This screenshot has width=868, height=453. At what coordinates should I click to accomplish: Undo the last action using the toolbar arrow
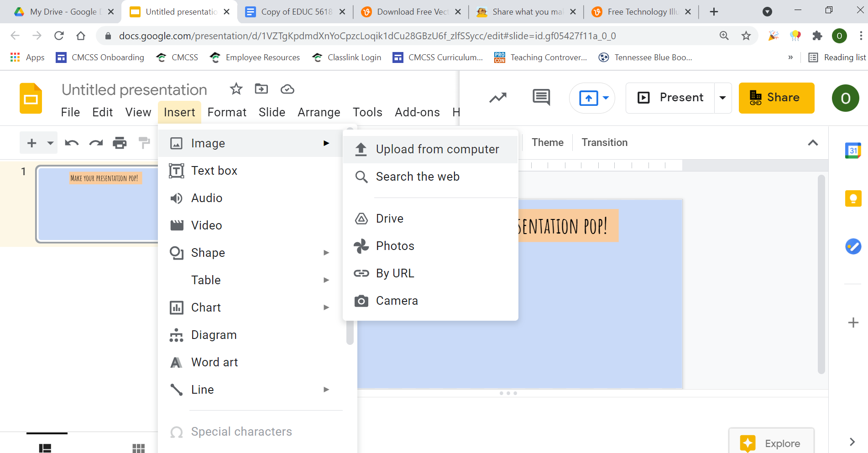(x=71, y=143)
